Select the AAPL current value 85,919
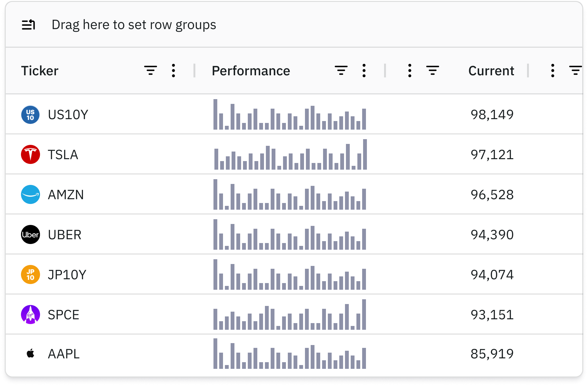Image resolution: width=588 pixels, height=386 pixels. click(492, 354)
